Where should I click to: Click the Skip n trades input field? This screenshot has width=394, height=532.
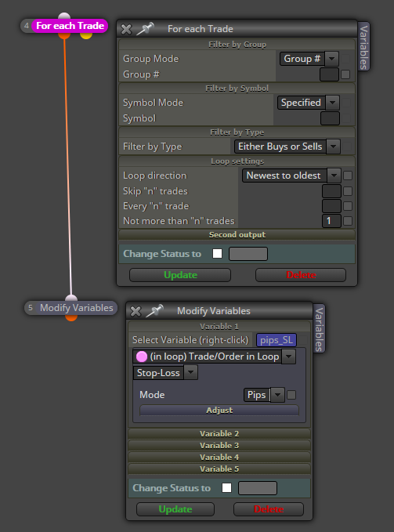point(331,191)
